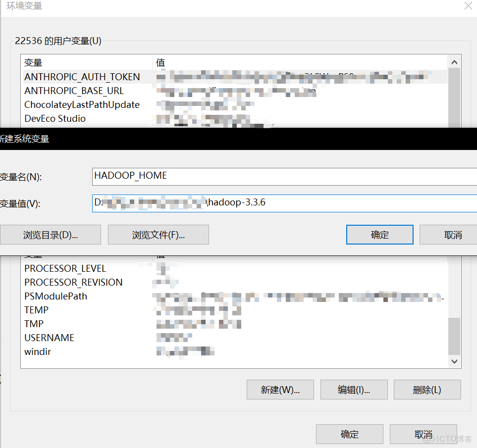Select the TEMP variable row

[36, 310]
